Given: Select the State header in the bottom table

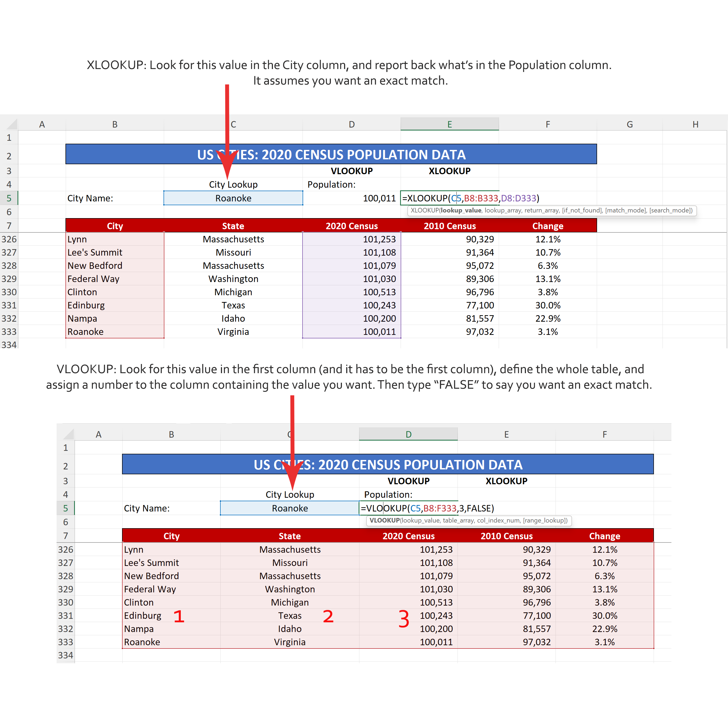Looking at the screenshot, I should (x=289, y=536).
